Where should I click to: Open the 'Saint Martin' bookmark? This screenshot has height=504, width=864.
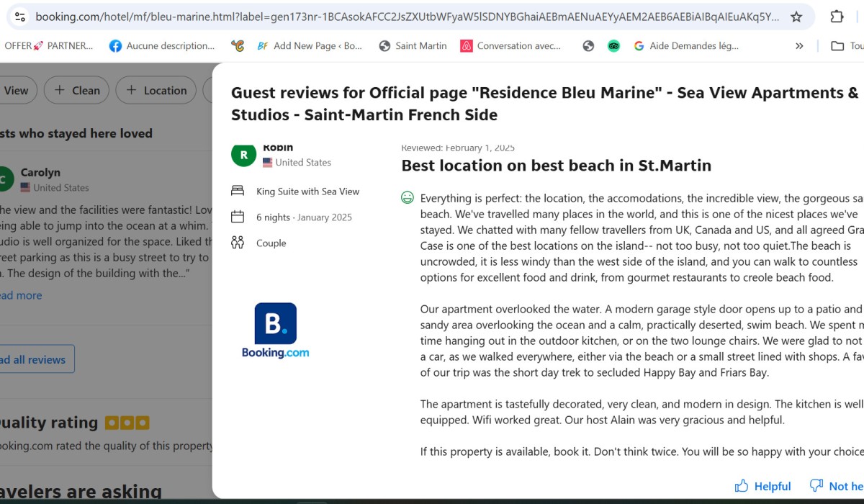413,46
